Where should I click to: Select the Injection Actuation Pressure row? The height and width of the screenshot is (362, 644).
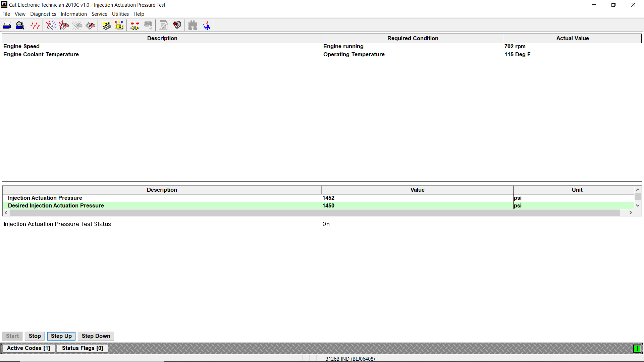318,198
